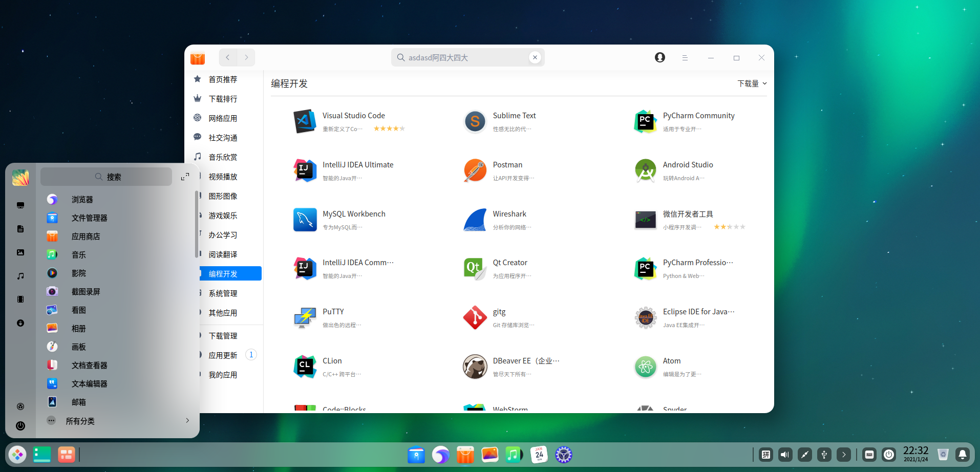980x472 pixels.
Task: Open notification bell in tray
Action: pos(963,454)
